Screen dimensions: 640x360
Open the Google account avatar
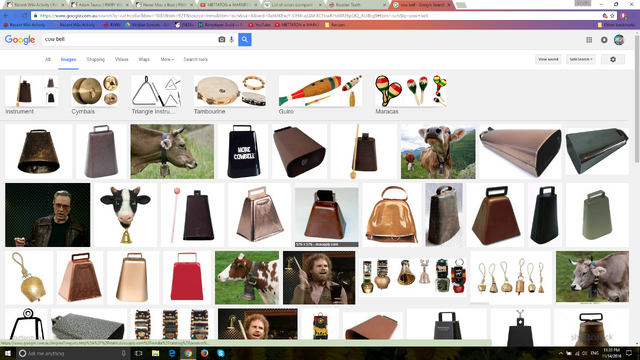click(x=619, y=40)
